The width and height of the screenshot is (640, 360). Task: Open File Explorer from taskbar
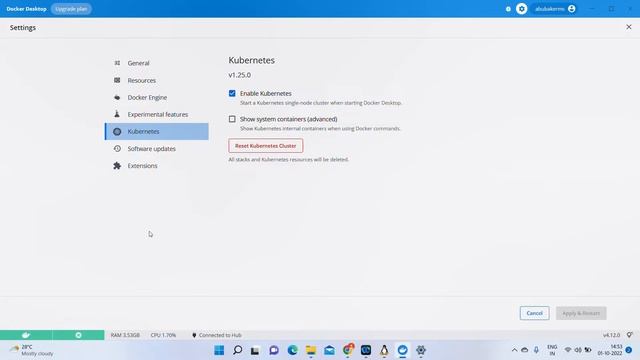pos(311,350)
